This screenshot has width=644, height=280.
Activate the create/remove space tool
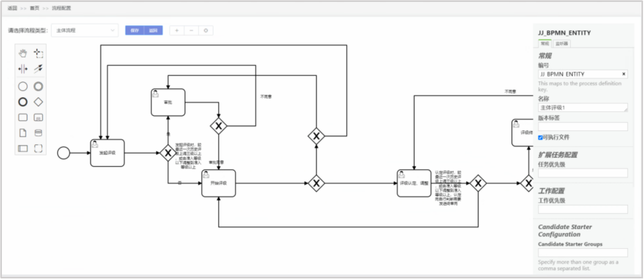point(23,68)
